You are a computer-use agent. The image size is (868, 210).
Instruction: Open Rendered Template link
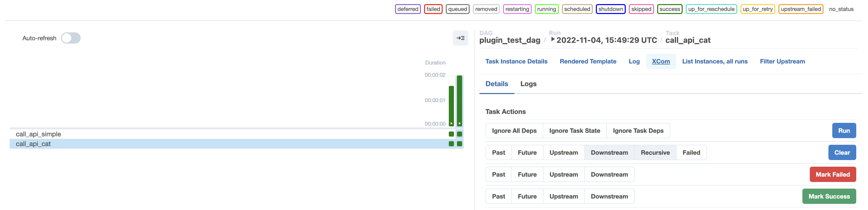[x=588, y=61]
